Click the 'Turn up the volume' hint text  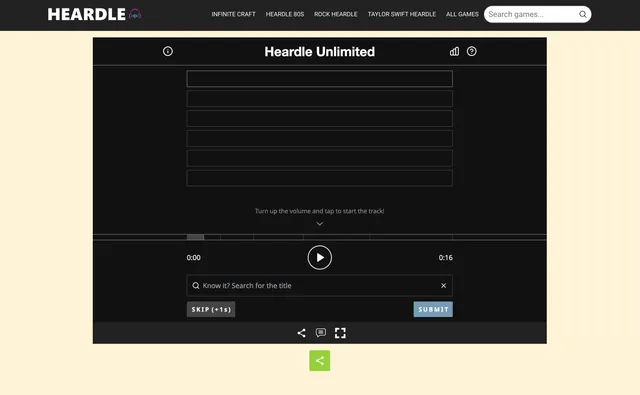[x=320, y=211]
